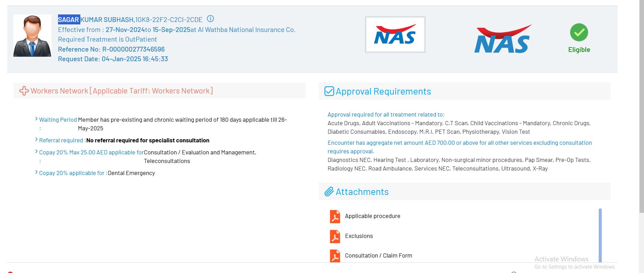The height and width of the screenshot is (273, 644).
Task: Click the Request Date 04-Jan-2025 16:45:33
Action: (x=113, y=59)
